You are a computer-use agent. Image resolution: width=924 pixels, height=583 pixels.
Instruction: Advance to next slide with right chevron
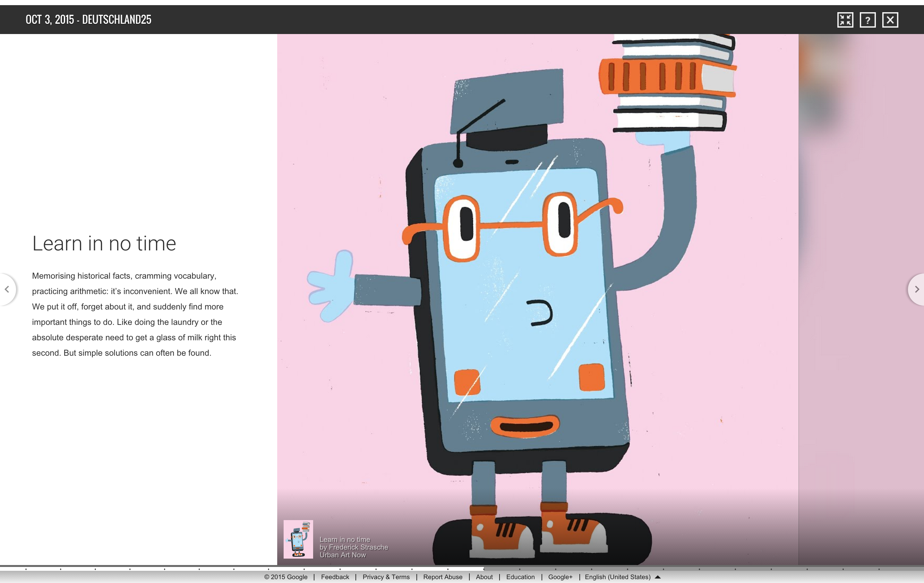[x=916, y=289]
